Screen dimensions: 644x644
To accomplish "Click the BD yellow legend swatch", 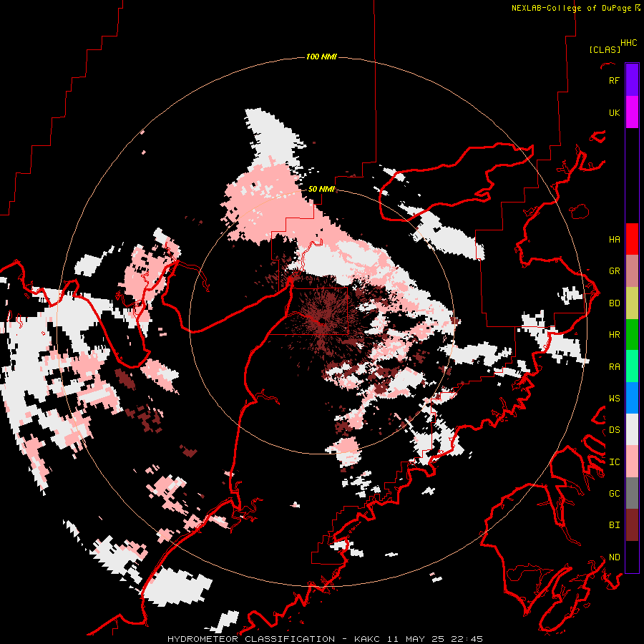I will (632, 303).
